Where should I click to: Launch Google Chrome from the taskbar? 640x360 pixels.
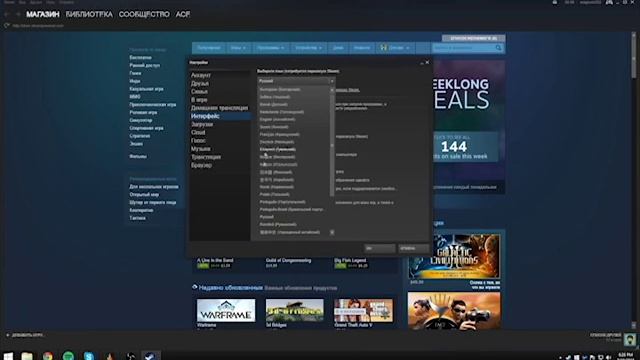pyautogui.click(x=48, y=356)
